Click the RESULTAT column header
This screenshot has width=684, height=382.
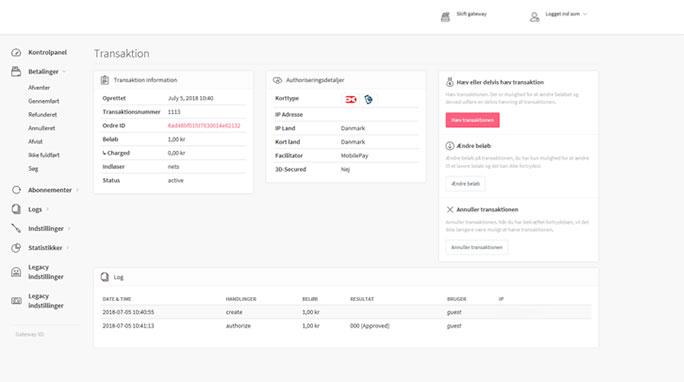click(362, 299)
